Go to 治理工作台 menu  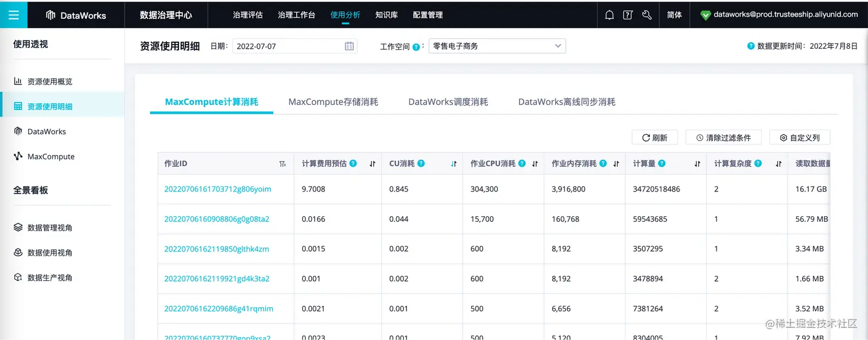click(296, 15)
